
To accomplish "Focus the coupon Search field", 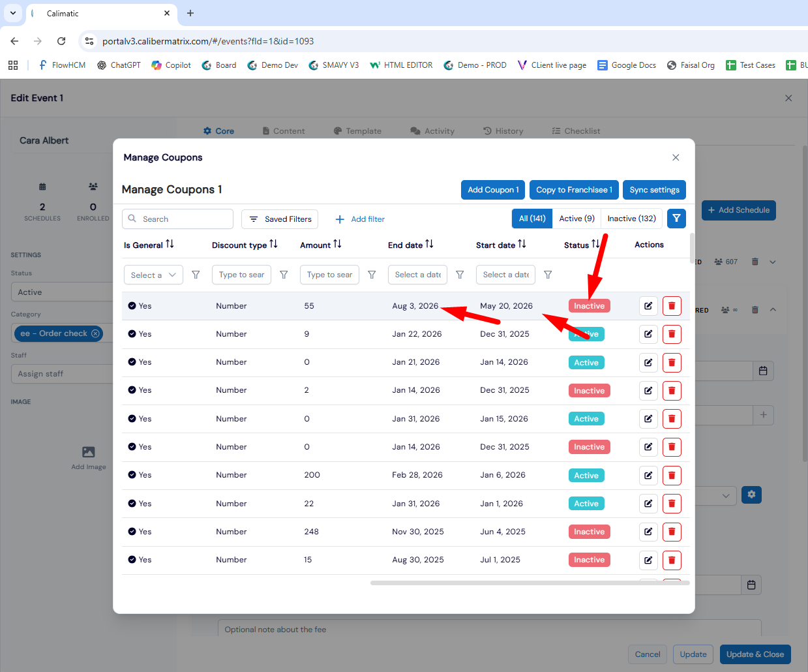I will coord(177,219).
